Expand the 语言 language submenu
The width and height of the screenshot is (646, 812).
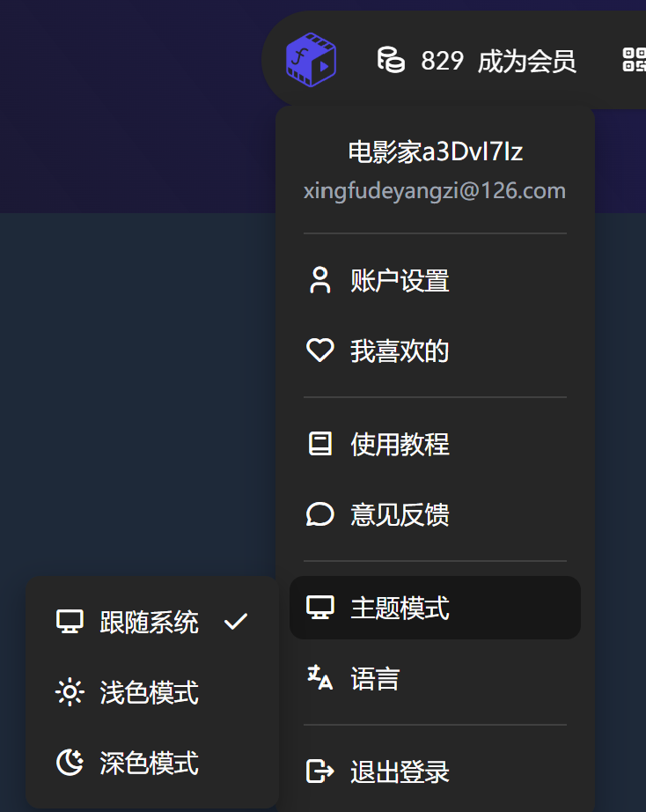pyautogui.click(x=435, y=678)
